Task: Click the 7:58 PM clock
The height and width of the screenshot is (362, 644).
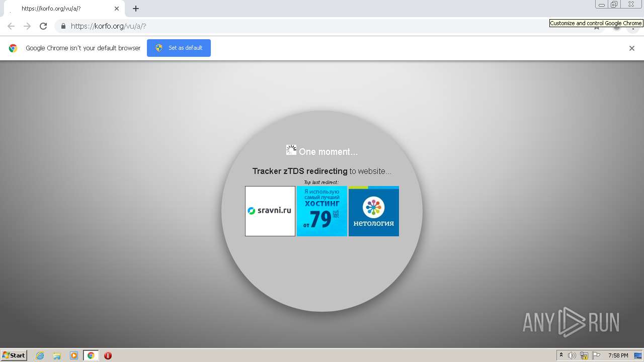Action: (x=618, y=355)
